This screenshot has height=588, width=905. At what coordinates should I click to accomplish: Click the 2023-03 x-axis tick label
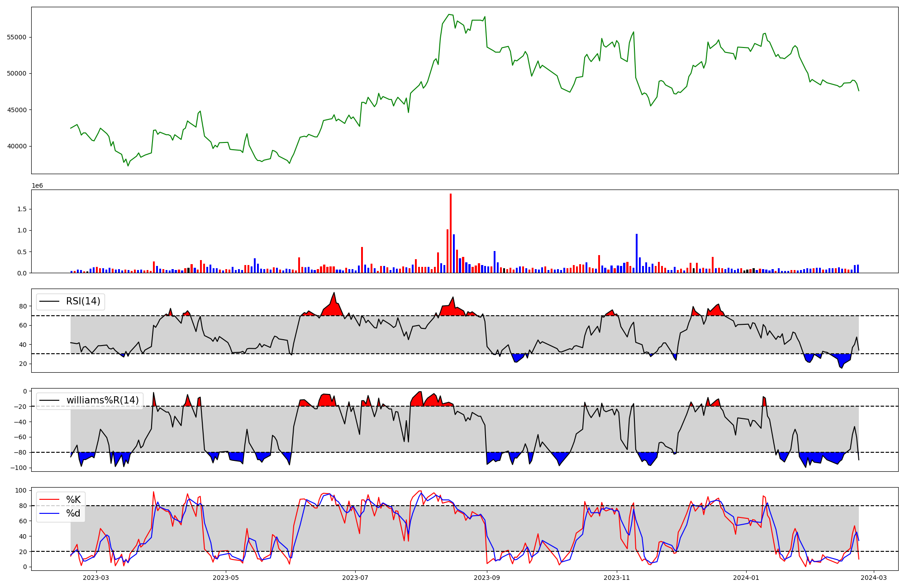pyautogui.click(x=96, y=578)
